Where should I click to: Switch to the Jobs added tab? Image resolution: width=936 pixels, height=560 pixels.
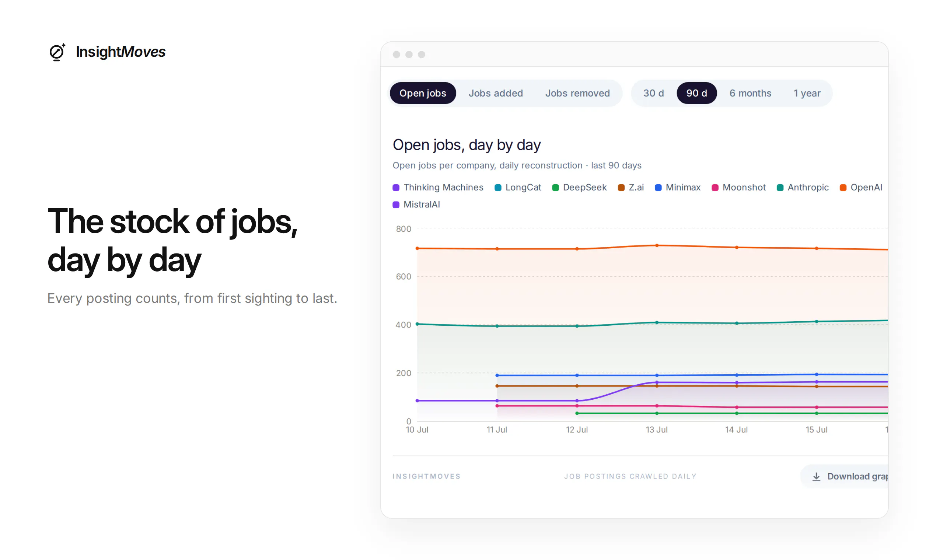coord(496,93)
